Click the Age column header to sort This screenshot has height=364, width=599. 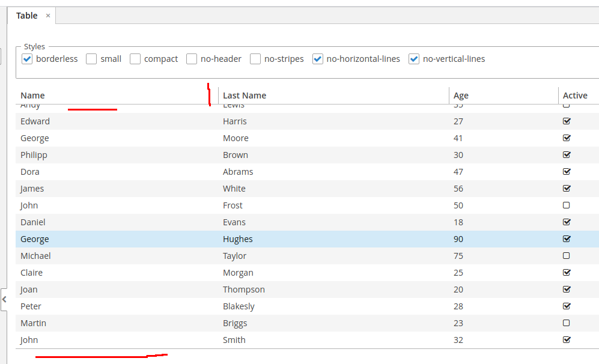461,95
